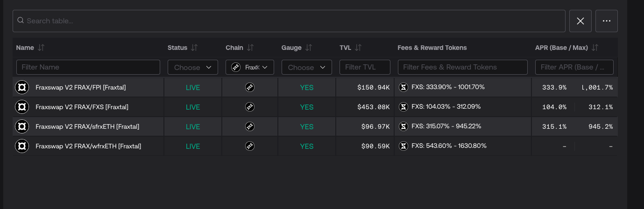Click the Fees & Reward Tokens header
This screenshot has width=644, height=209.
pyautogui.click(x=432, y=48)
